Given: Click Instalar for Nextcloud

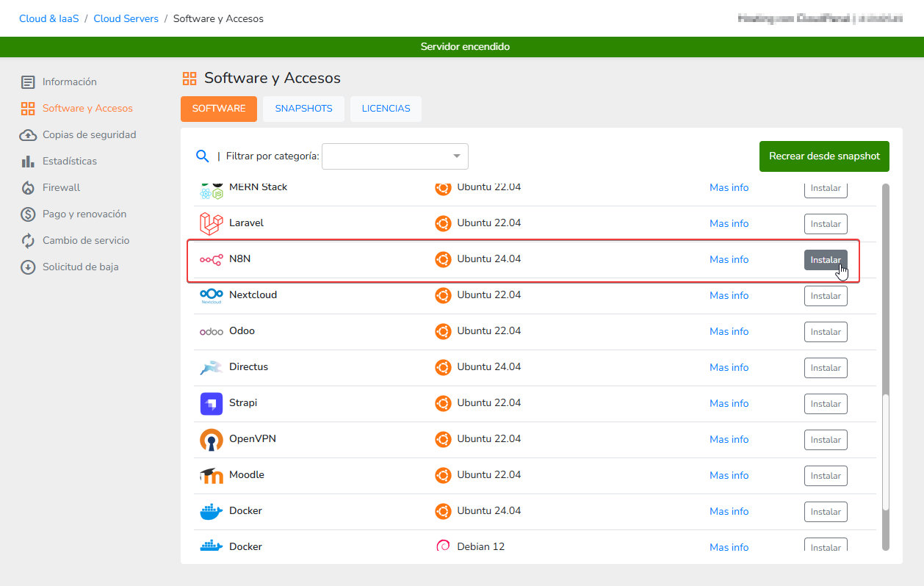Looking at the screenshot, I should click(x=826, y=296).
